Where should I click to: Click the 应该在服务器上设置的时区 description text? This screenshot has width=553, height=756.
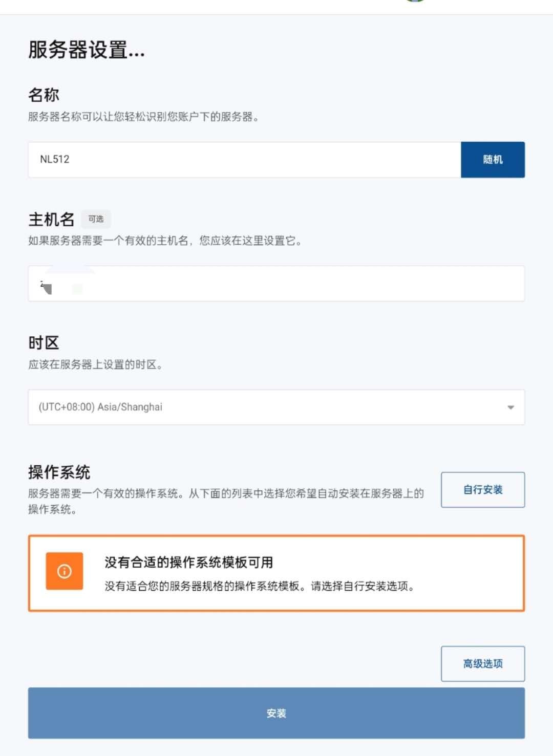[x=95, y=364]
